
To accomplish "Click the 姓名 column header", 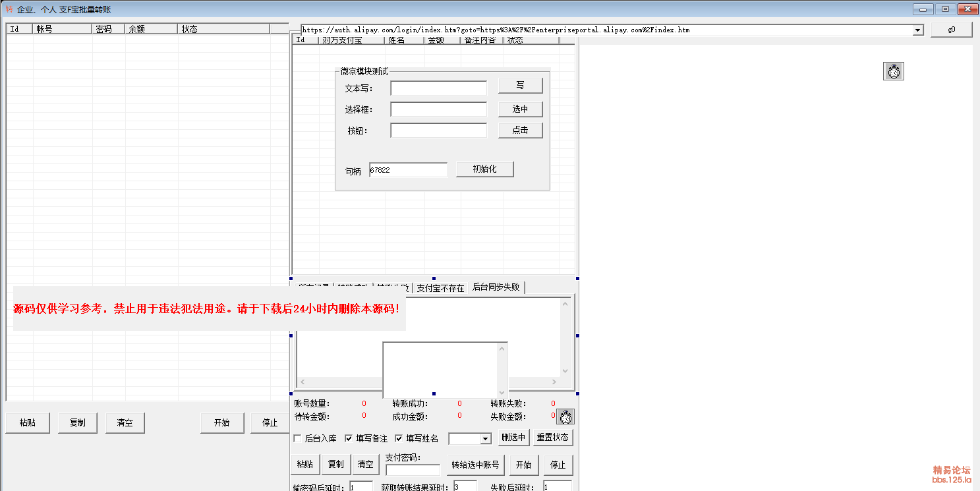I will (x=404, y=40).
